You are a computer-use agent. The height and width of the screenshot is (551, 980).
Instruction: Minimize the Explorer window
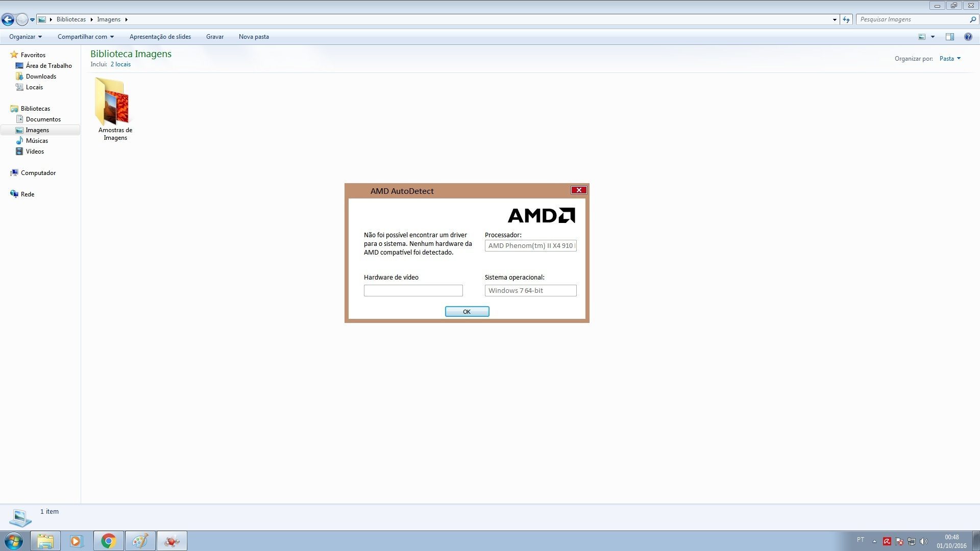click(937, 6)
